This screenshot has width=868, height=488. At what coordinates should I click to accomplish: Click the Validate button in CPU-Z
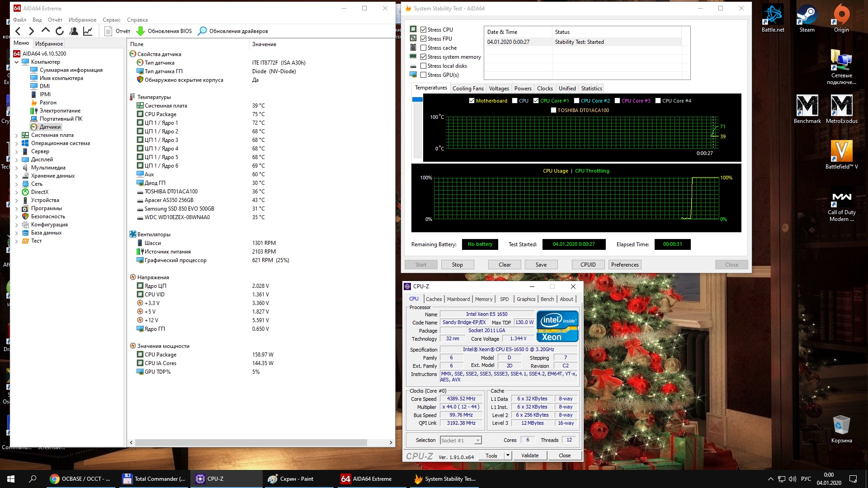coord(529,455)
